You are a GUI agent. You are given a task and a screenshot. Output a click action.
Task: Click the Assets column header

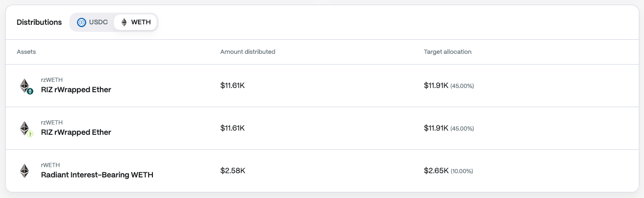(26, 52)
